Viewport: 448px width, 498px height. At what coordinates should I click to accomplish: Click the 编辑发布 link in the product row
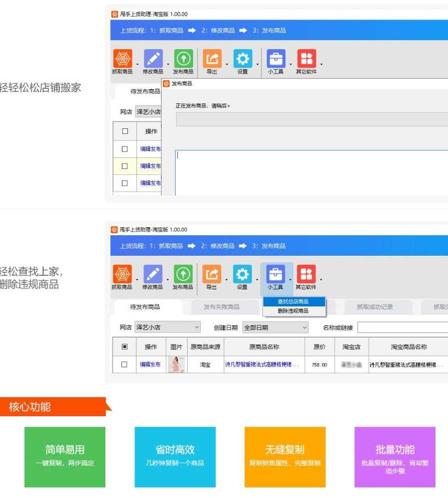152,364
